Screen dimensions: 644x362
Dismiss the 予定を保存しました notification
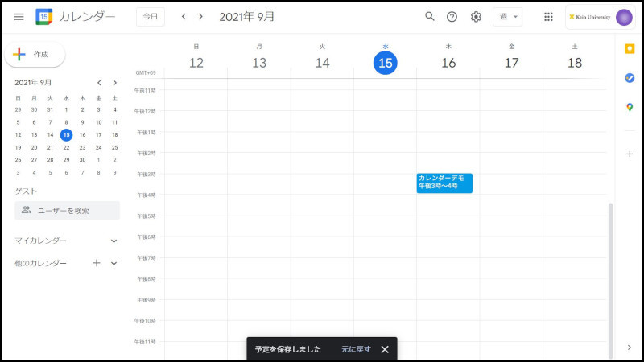click(385, 349)
